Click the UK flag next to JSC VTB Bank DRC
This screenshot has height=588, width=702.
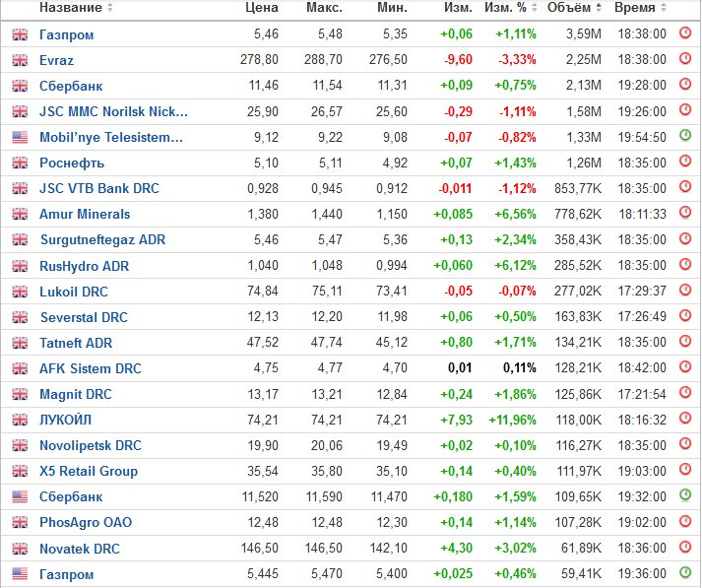coord(20,188)
